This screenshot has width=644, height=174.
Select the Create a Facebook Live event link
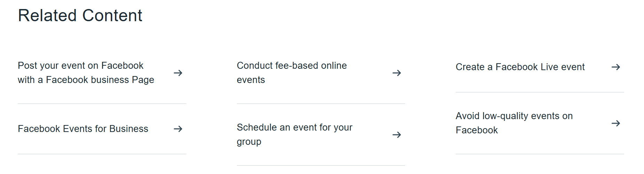(x=520, y=67)
